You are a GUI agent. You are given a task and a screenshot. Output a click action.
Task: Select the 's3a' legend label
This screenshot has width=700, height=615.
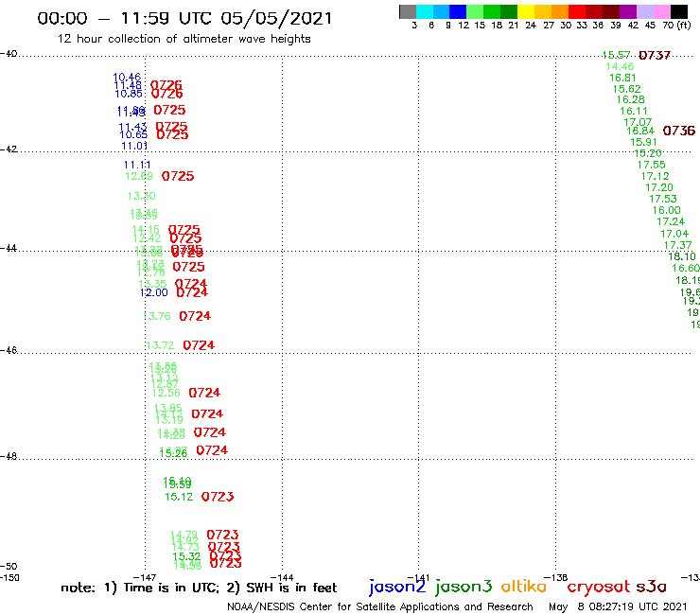click(651, 587)
